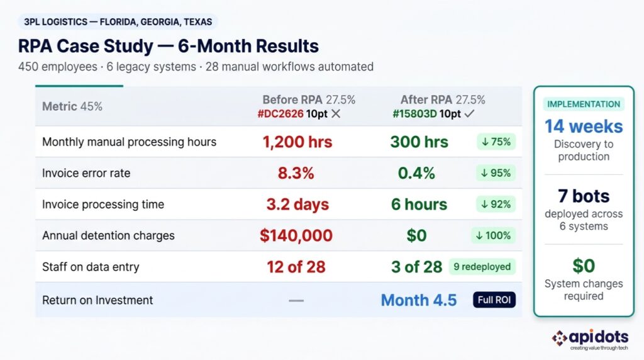Click the '9 redeployed' badge
This screenshot has width=644, height=360.
point(482,267)
